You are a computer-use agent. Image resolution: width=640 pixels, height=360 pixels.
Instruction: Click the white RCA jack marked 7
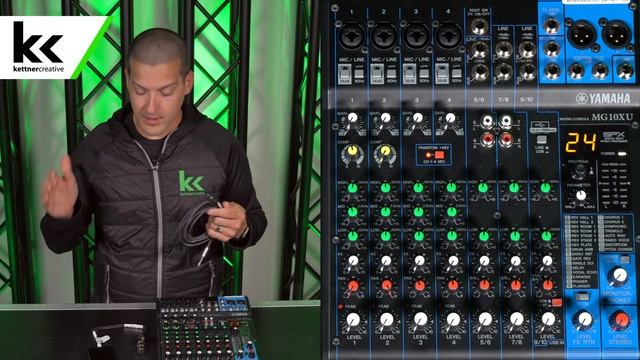point(505,121)
